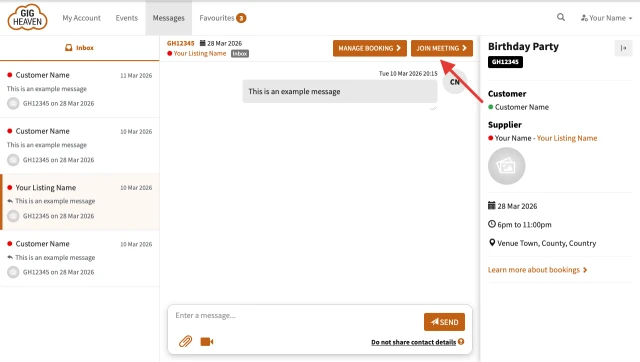Open Do not share contact details link
This screenshot has height=362, width=640.
pyautogui.click(x=413, y=342)
